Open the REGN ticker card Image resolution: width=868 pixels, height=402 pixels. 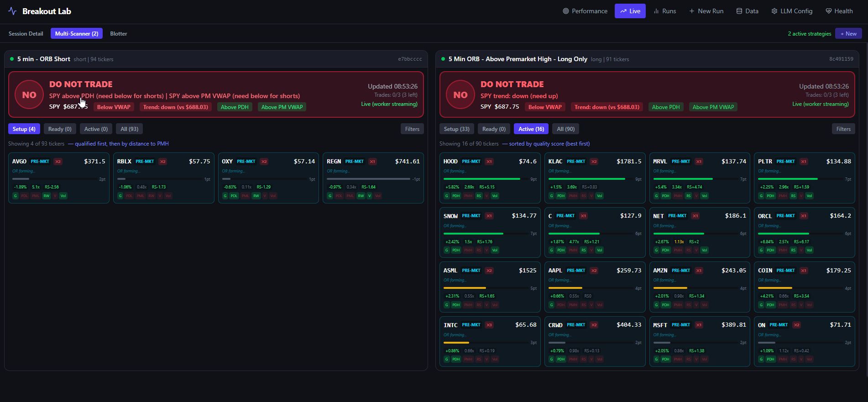coord(373,178)
